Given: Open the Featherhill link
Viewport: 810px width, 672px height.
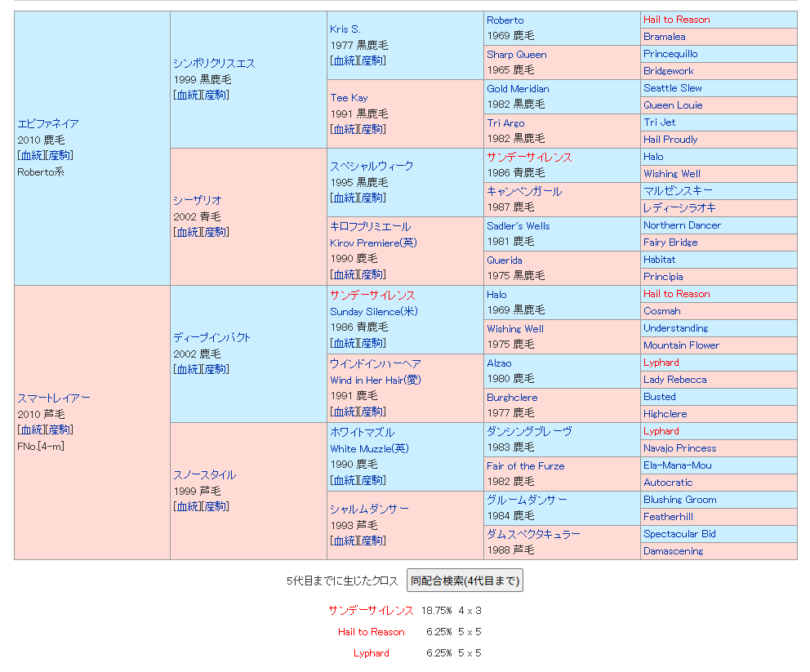Looking at the screenshot, I should point(668,517).
